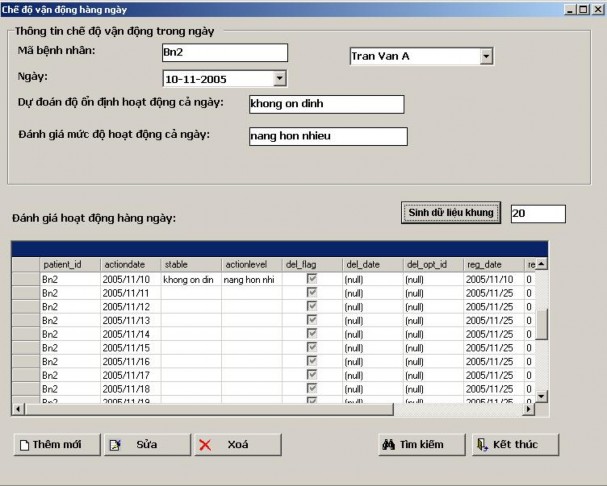The image size is (607, 486).
Task: Open the Tran Van A patient dropdown
Action: pos(487,56)
